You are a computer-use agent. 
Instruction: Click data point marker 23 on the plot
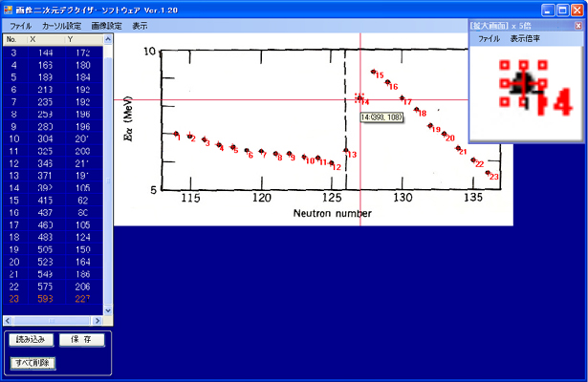click(489, 174)
